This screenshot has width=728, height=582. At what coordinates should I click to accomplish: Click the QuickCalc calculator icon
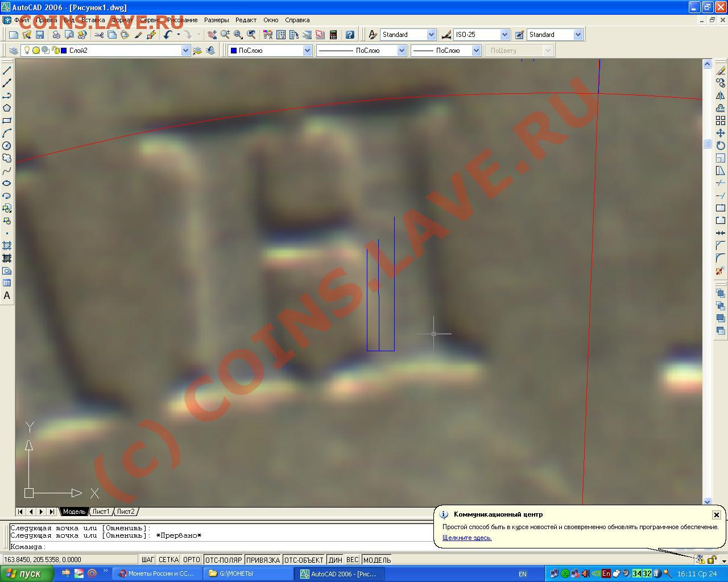(x=333, y=35)
